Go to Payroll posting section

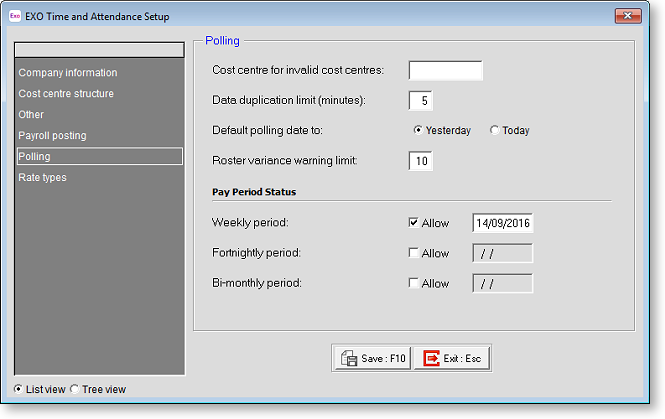click(x=52, y=136)
